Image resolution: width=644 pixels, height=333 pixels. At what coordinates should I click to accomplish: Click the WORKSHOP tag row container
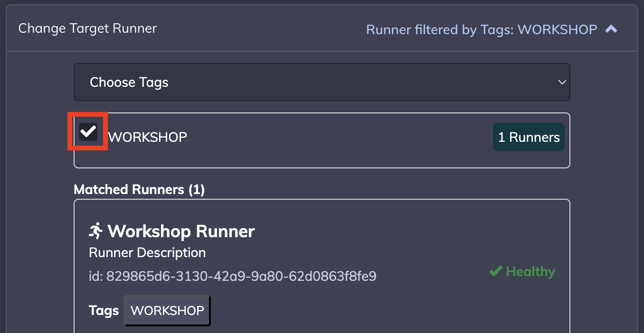pos(322,157)
